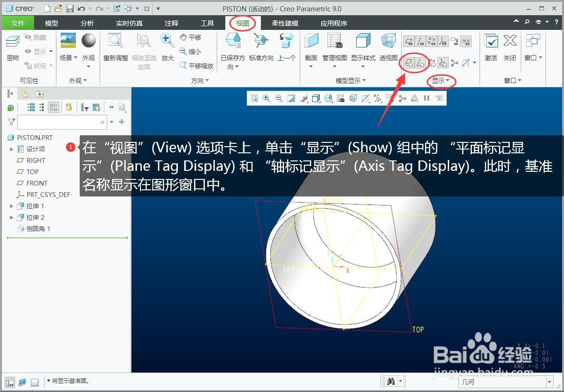Toggle Csys Tag Display in ribbon
Viewport: 564px width, 392px height.
click(443, 63)
